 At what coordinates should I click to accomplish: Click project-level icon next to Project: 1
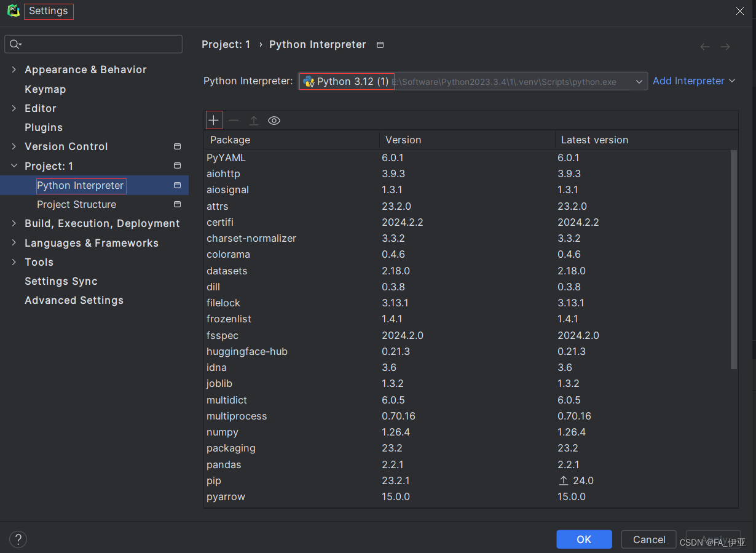point(177,166)
